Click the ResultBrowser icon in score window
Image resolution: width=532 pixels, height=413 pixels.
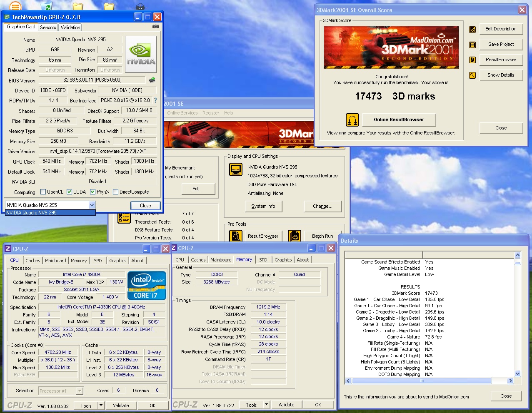click(472, 60)
